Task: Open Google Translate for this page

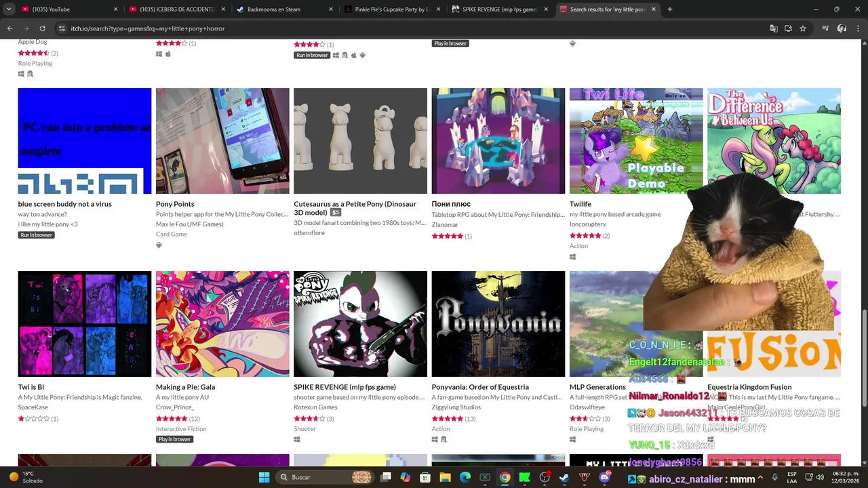Action: click(x=774, y=28)
